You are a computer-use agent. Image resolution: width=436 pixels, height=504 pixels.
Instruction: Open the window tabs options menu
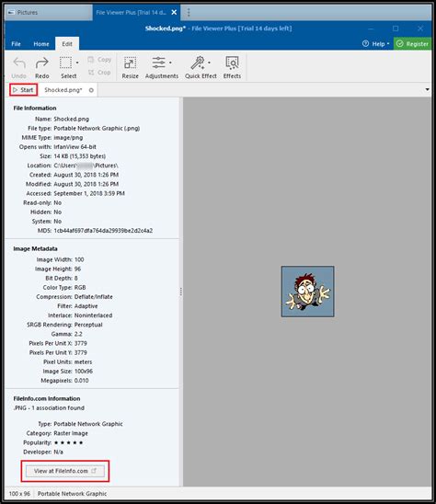[x=189, y=12]
